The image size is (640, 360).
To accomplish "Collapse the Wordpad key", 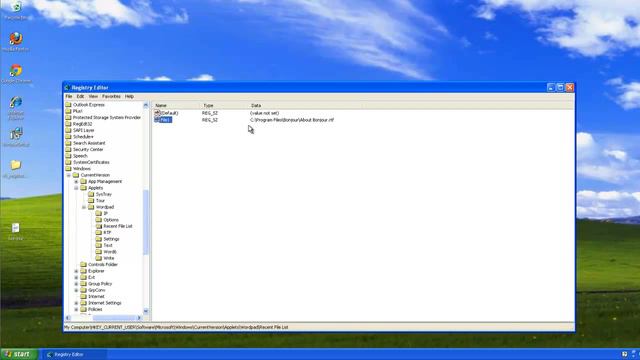I will 84,207.
